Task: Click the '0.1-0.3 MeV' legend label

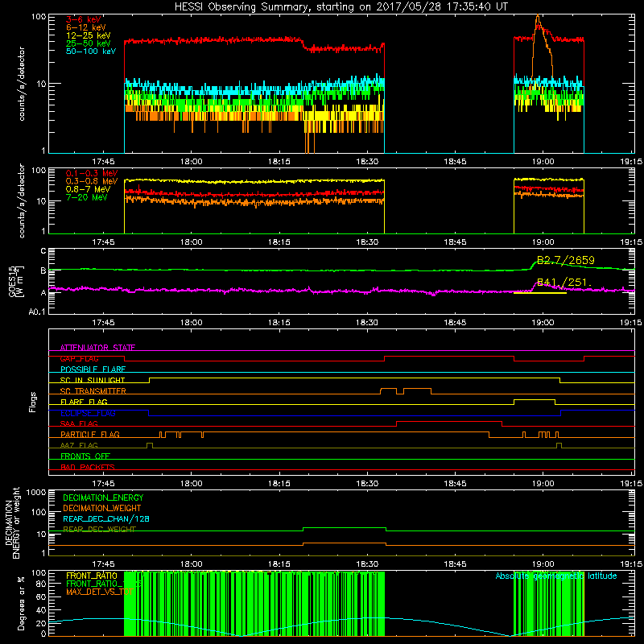Action: (x=92, y=173)
